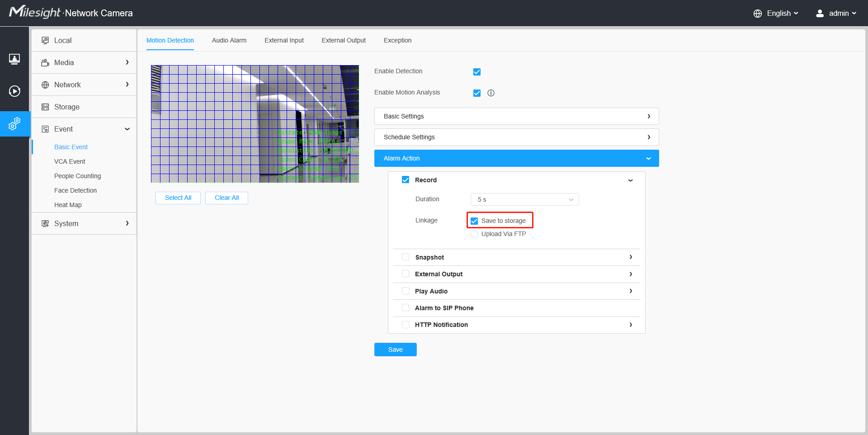Open the admin account dropdown
The image size is (868, 435).
843,14
